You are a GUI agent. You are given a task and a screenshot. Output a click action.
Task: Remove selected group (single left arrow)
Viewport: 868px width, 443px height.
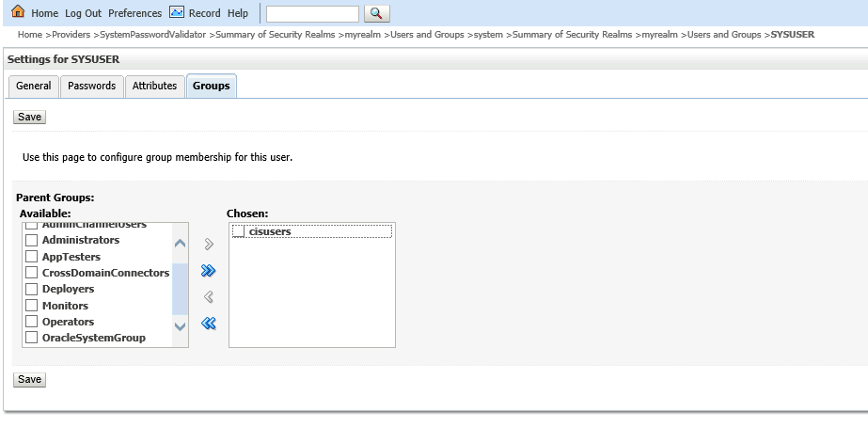(209, 297)
